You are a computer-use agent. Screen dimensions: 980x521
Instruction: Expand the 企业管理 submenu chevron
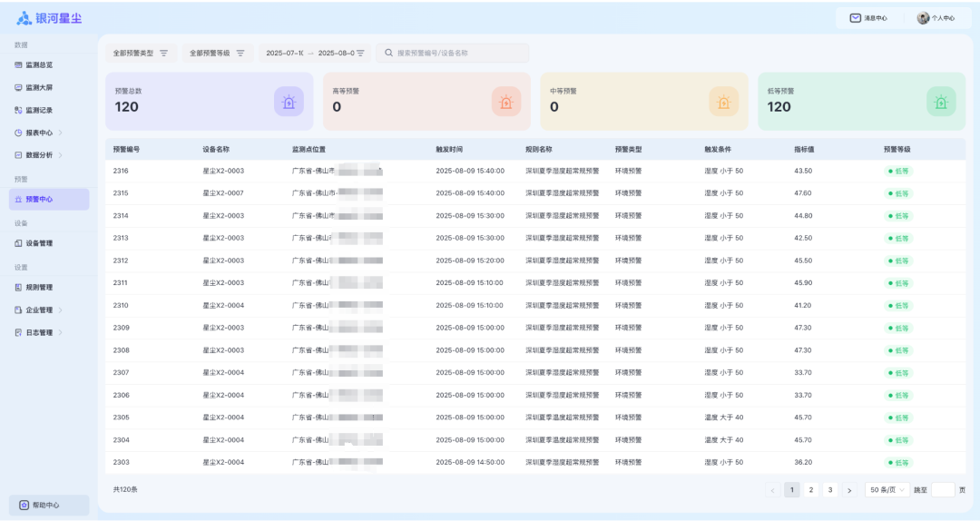coord(61,310)
